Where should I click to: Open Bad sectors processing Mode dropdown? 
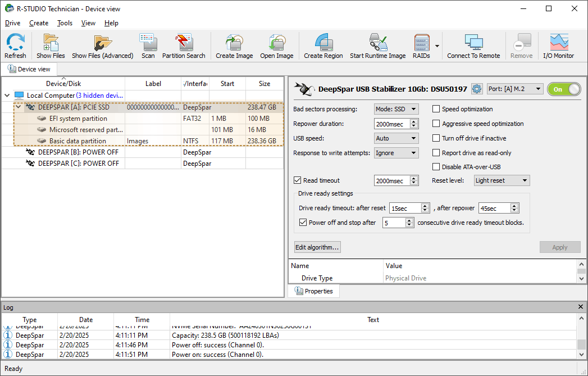tap(396, 109)
